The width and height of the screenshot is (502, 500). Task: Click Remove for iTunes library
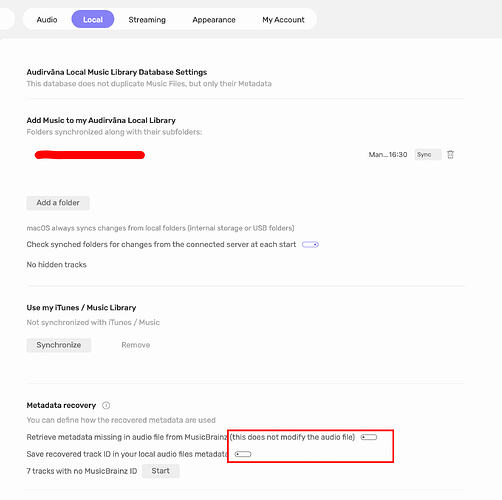point(136,345)
